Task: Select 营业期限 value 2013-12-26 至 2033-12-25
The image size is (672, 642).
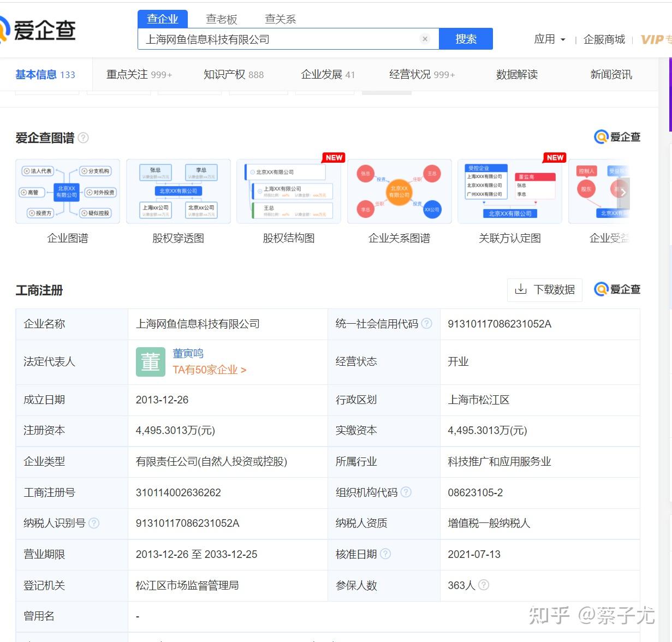Action: [197, 554]
